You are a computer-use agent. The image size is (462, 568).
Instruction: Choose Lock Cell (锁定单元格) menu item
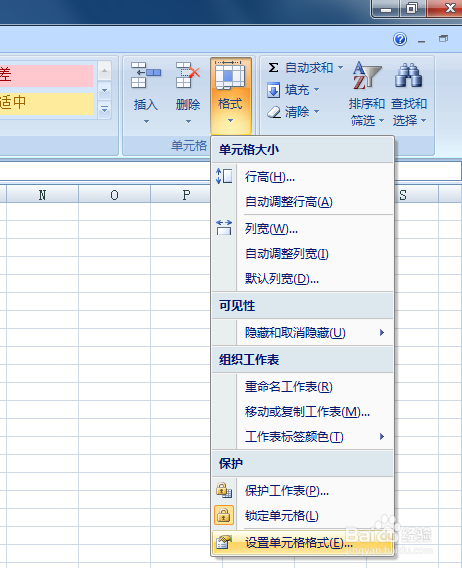(303, 515)
